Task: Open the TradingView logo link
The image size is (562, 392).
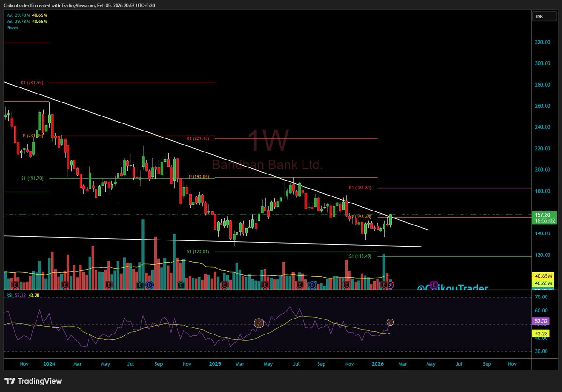Action: (x=34, y=381)
